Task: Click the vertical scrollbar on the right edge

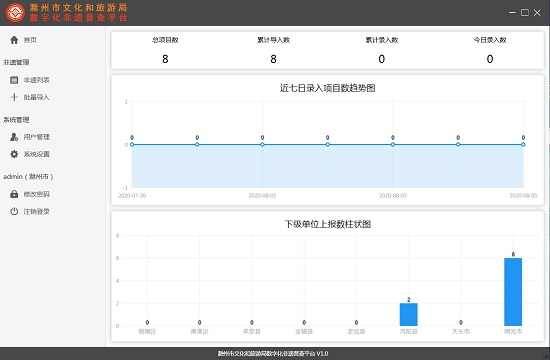Action: click(548, 186)
